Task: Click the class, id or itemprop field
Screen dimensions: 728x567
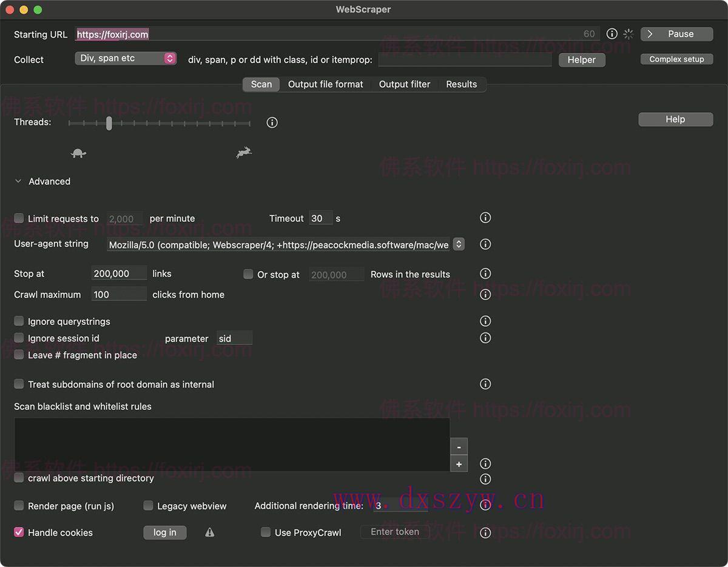Action: (x=465, y=59)
